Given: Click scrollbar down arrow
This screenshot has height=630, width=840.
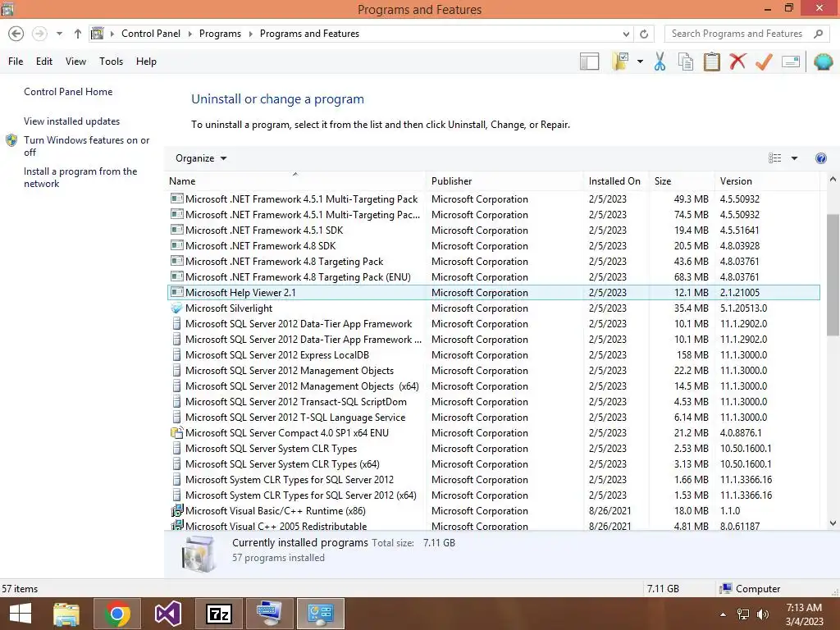Looking at the screenshot, I should click(x=833, y=523).
